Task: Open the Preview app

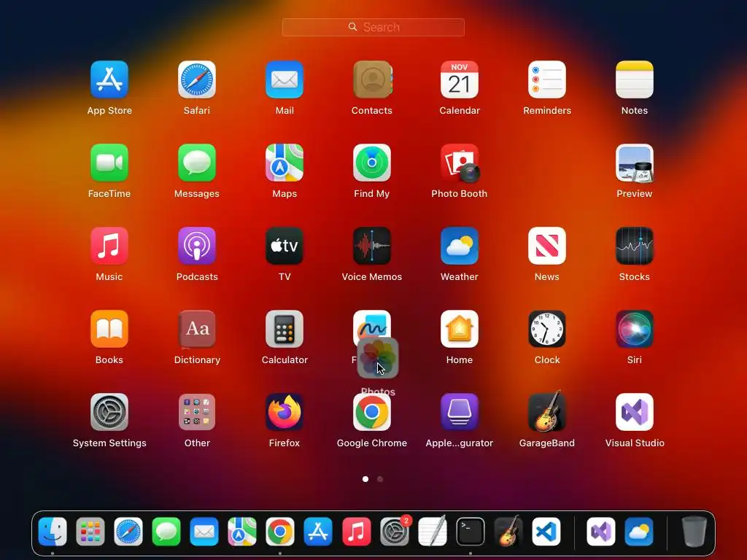Action: (x=635, y=163)
